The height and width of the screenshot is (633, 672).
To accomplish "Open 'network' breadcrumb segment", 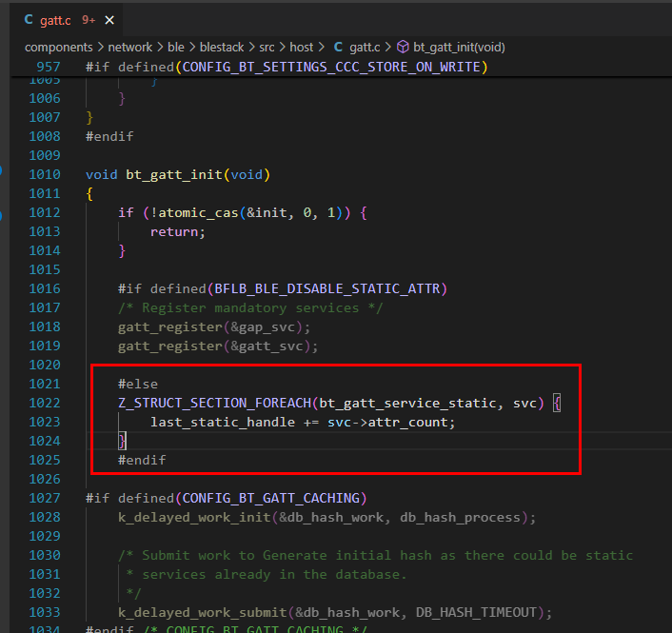I will tap(129, 48).
